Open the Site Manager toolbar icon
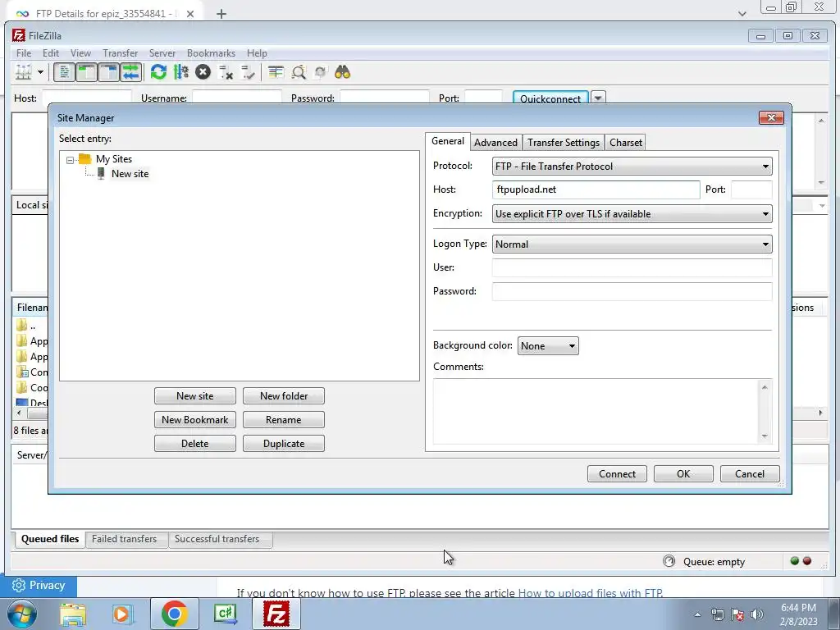This screenshot has height=630, width=840. tap(23, 72)
